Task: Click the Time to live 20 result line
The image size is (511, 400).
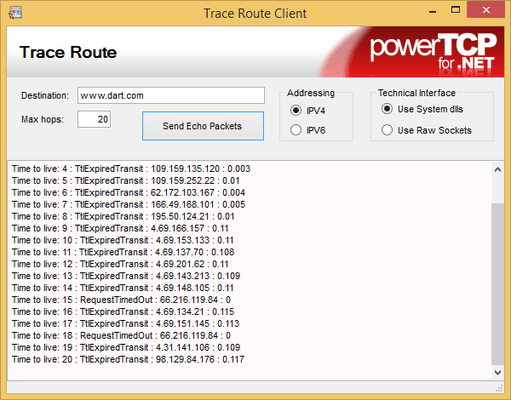Action: pyautogui.click(x=128, y=359)
